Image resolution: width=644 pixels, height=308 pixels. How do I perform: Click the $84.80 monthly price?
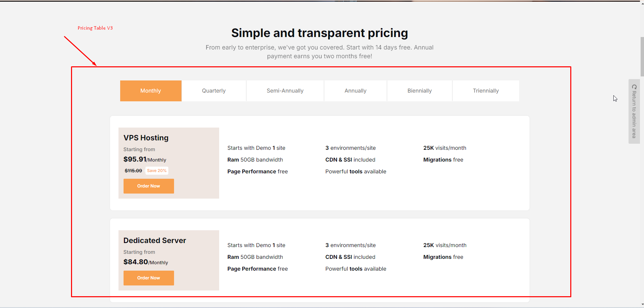pyautogui.click(x=136, y=262)
